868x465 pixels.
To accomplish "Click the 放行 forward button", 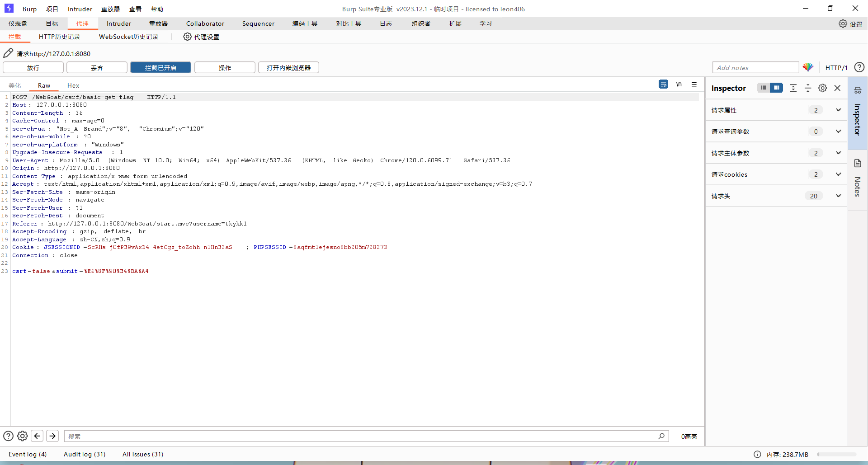I will pos(33,67).
